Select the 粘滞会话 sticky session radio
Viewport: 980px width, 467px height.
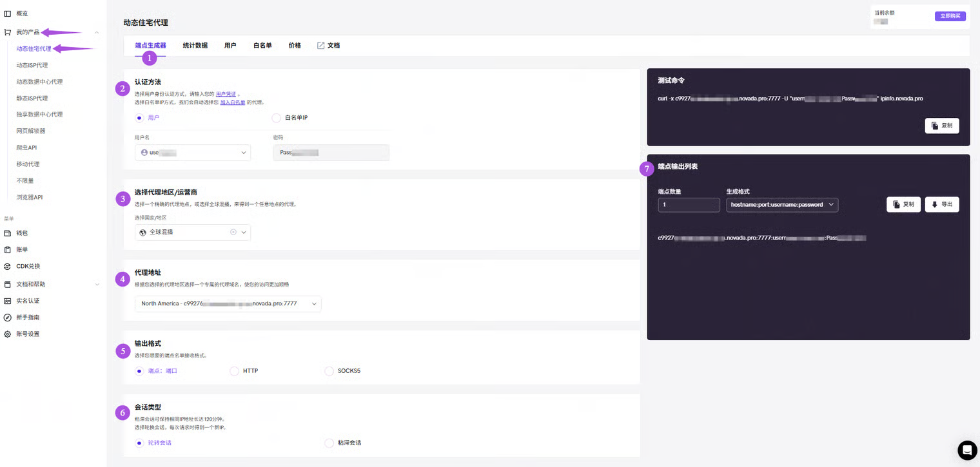pos(329,443)
